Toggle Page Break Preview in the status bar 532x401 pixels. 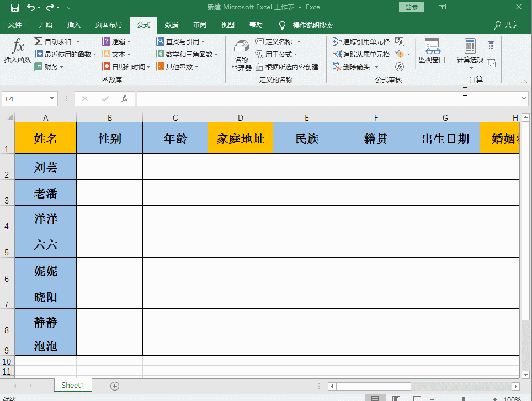click(x=416, y=397)
